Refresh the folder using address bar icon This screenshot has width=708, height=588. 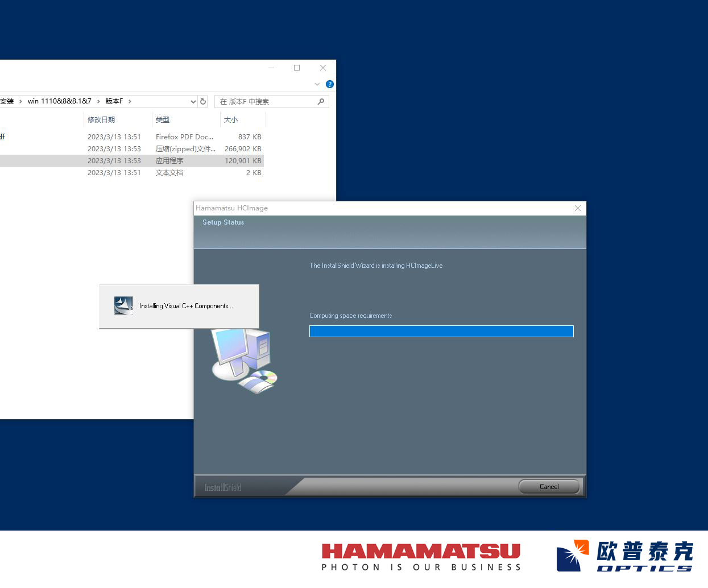(x=203, y=102)
